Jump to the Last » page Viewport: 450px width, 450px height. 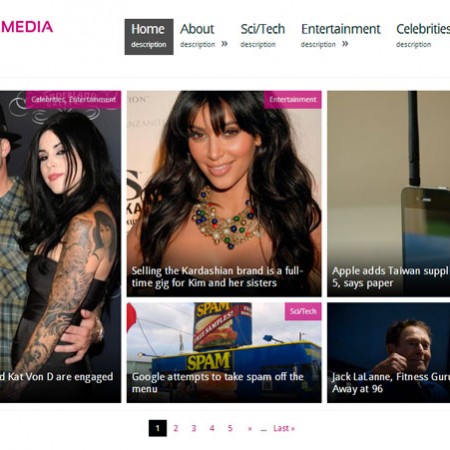coord(284,428)
